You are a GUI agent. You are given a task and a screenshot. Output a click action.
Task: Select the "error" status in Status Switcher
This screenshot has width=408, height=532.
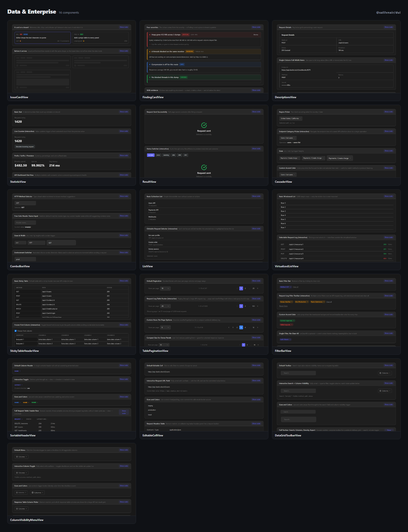click(x=158, y=155)
